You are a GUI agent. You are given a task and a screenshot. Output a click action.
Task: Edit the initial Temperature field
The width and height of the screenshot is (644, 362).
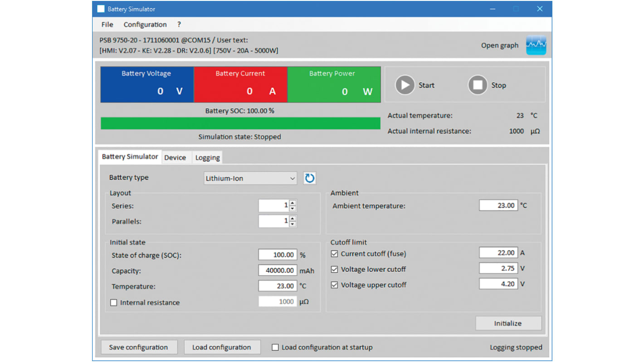click(x=278, y=286)
